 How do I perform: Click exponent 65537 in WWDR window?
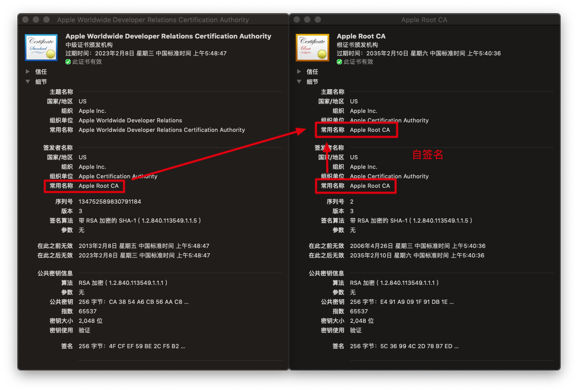point(88,311)
